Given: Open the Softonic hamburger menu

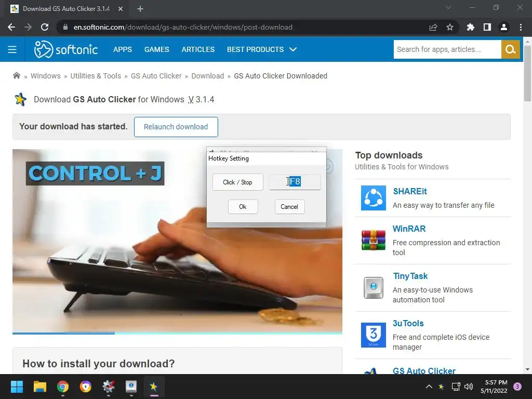Looking at the screenshot, I should pos(12,49).
